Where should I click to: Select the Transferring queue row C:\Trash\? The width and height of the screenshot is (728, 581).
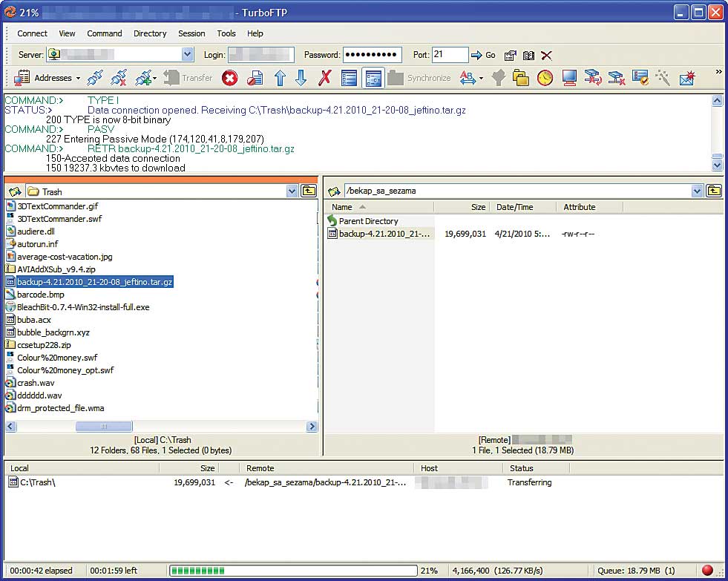362,482
